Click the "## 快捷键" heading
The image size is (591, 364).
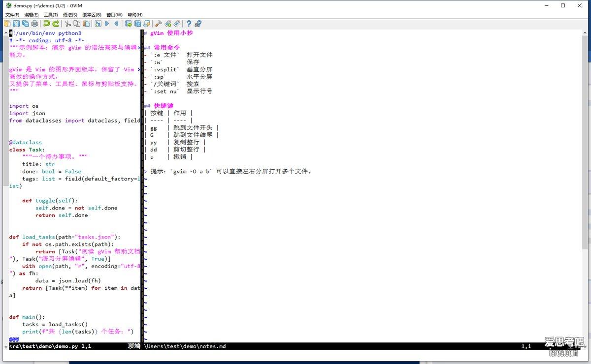[159, 106]
